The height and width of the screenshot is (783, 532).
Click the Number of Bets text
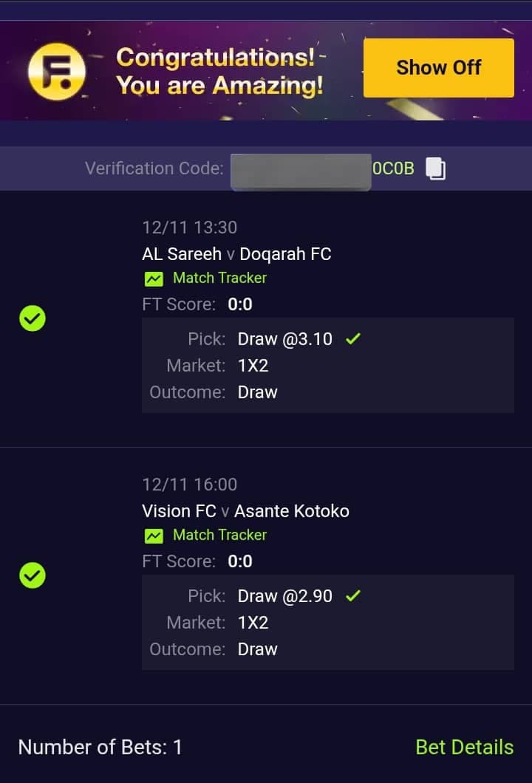100,747
